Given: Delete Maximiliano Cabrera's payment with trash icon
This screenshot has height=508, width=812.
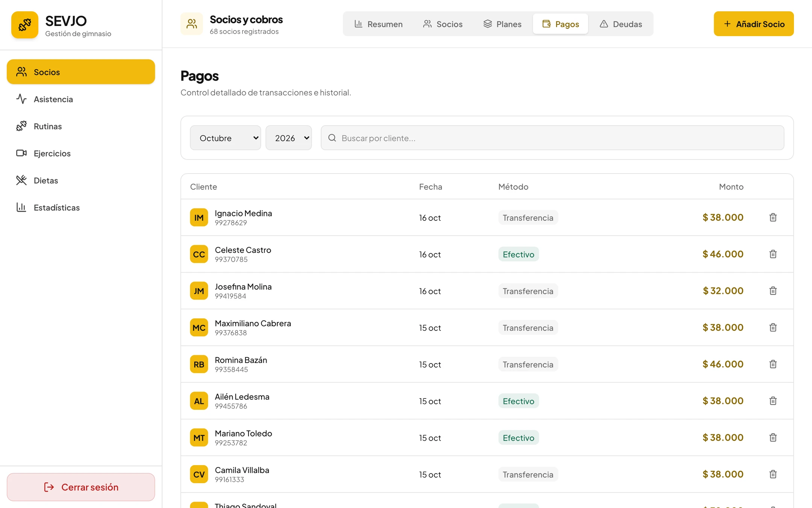Looking at the screenshot, I should pos(773,327).
